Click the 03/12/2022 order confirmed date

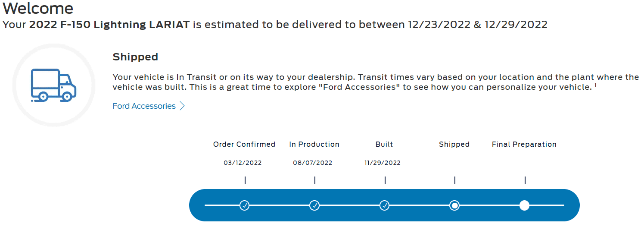point(243,163)
